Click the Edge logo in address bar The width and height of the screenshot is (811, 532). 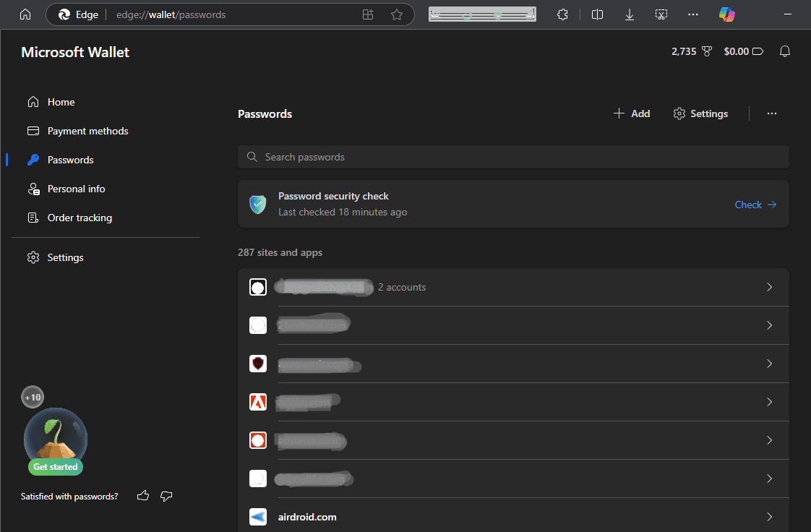(x=64, y=14)
